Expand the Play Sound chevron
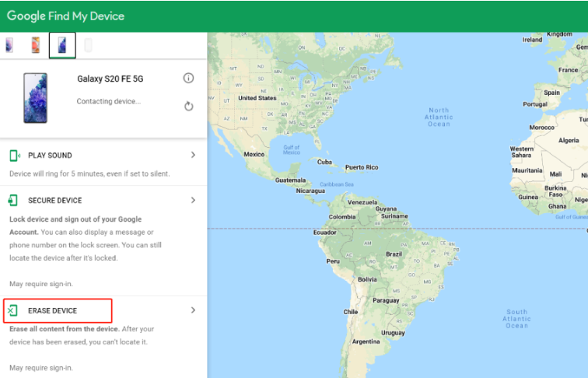Screen dimensions: 588x378 click(193, 155)
